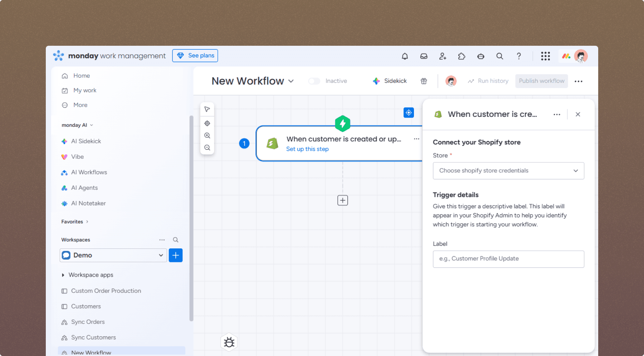644x356 pixels.
Task: Open Vibe from sidebar
Action: (x=77, y=157)
